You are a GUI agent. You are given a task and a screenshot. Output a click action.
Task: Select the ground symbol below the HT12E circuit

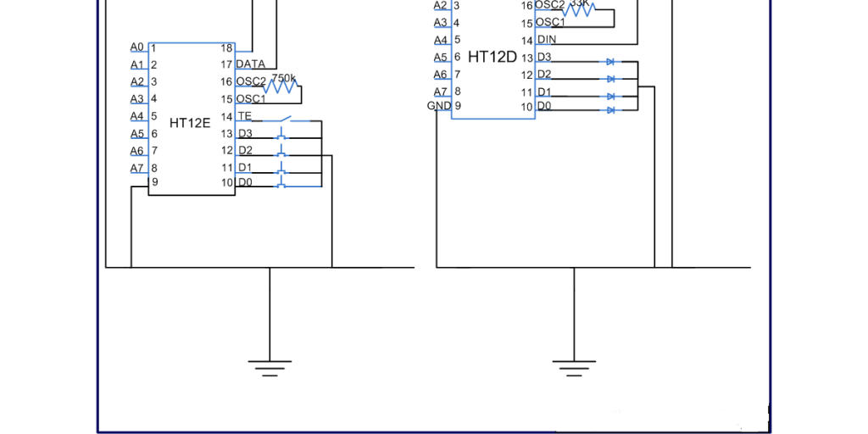click(x=270, y=369)
